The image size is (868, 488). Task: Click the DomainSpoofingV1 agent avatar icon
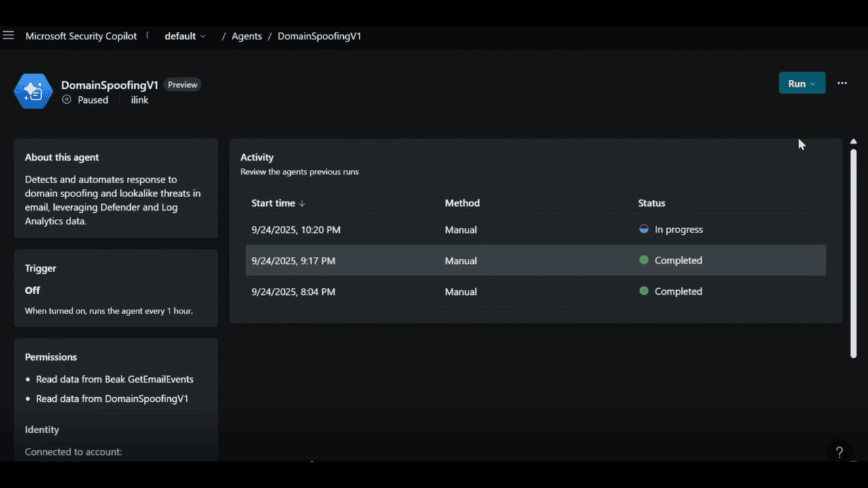click(x=33, y=91)
